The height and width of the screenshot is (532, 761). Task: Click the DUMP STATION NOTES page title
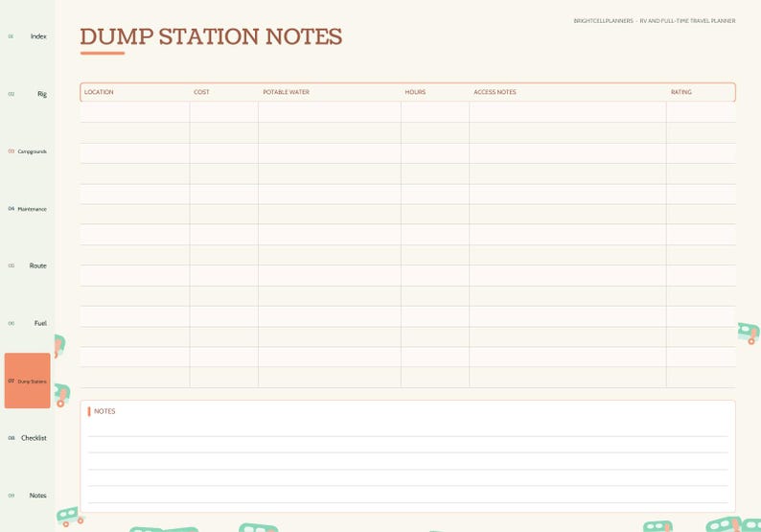(x=211, y=36)
